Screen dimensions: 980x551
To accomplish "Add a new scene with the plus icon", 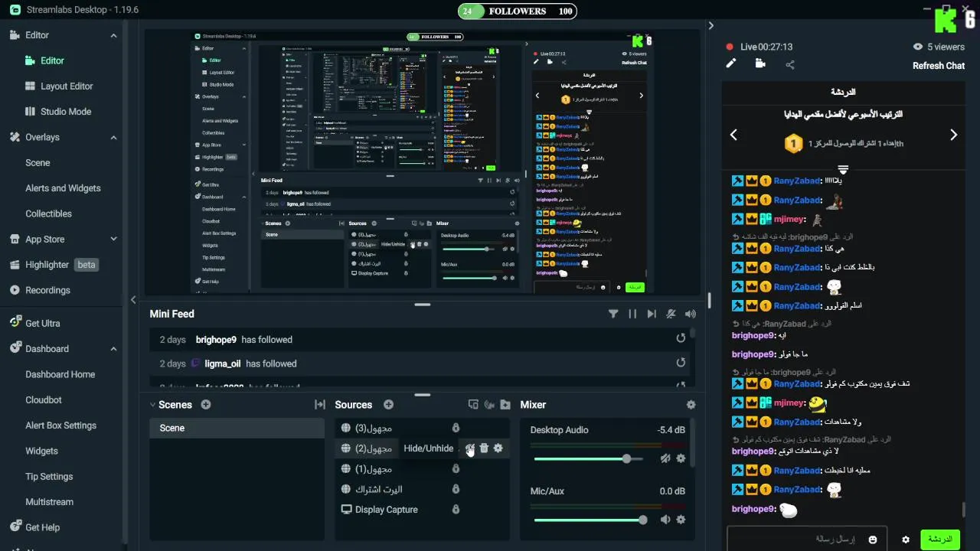I will 206,405.
